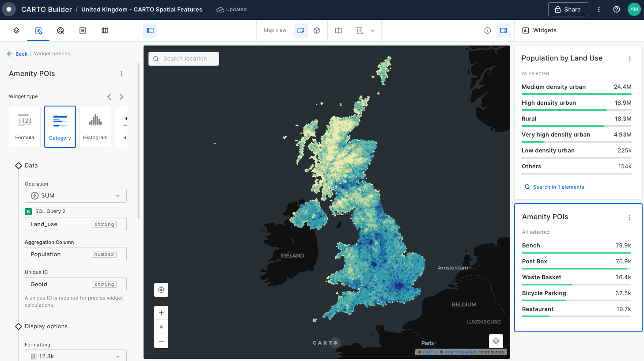Screen dimensions: 644x361
Task: Click the Share button
Action: tap(568, 9)
